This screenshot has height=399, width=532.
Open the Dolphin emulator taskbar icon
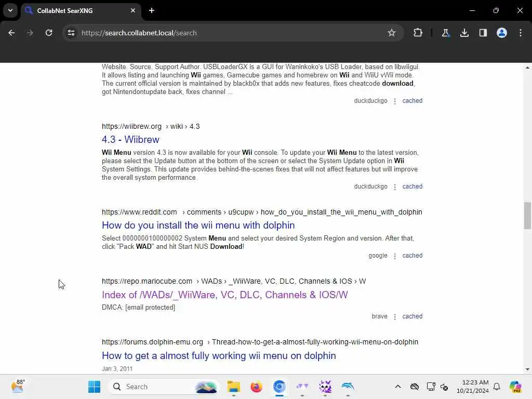tap(348, 387)
